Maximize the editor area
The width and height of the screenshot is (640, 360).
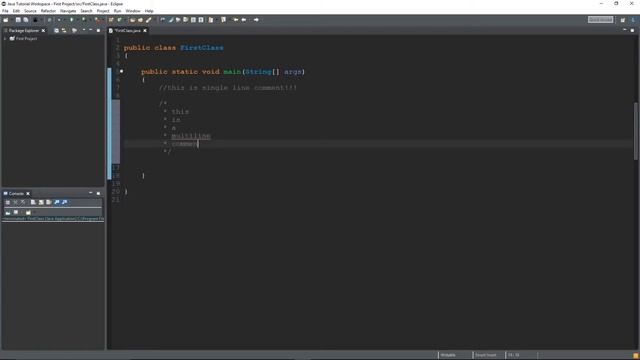[632, 30]
